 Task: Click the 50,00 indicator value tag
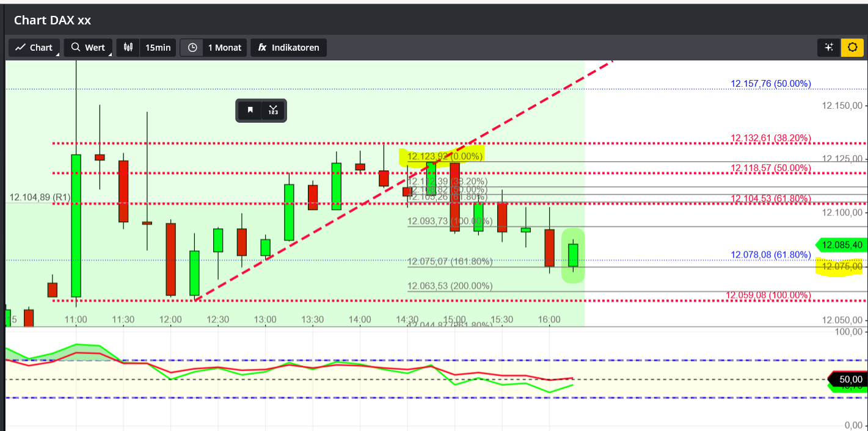click(848, 380)
